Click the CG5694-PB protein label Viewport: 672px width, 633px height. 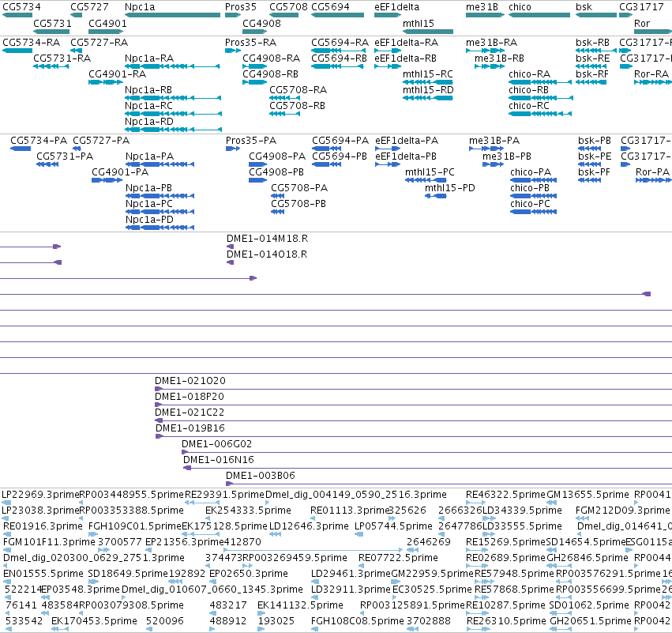340,156
